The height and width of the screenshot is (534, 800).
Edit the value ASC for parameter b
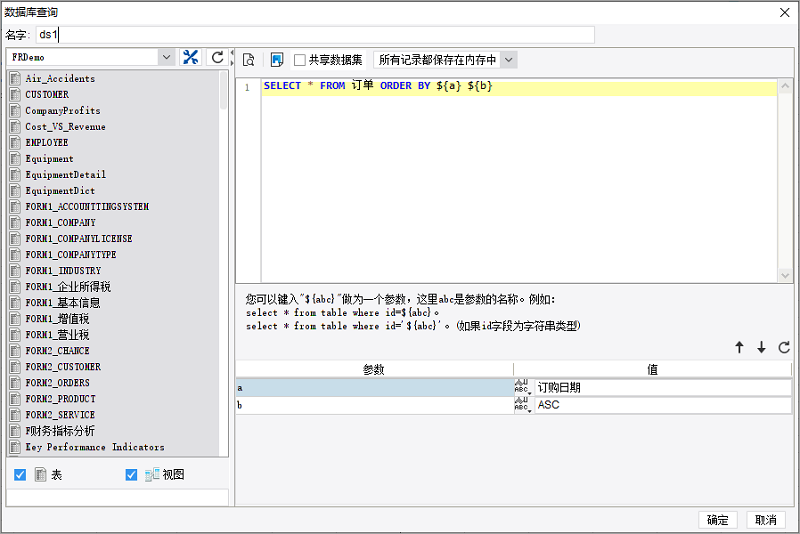662,405
